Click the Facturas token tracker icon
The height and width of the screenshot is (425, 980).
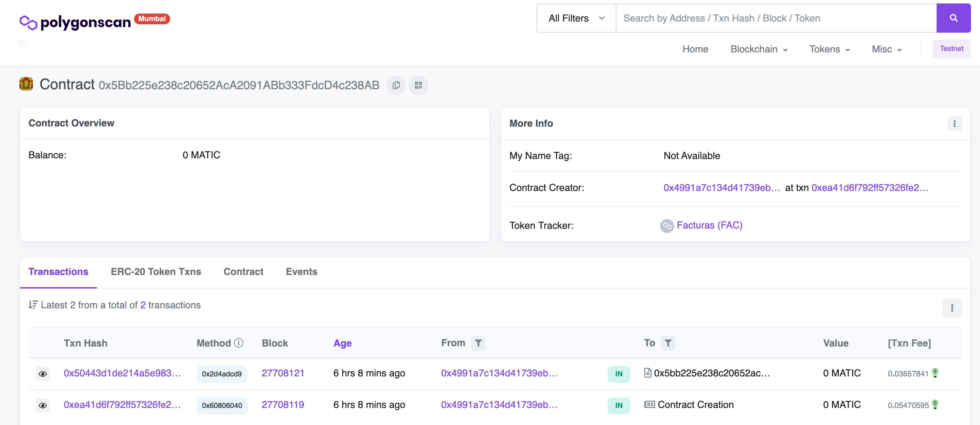[666, 226]
